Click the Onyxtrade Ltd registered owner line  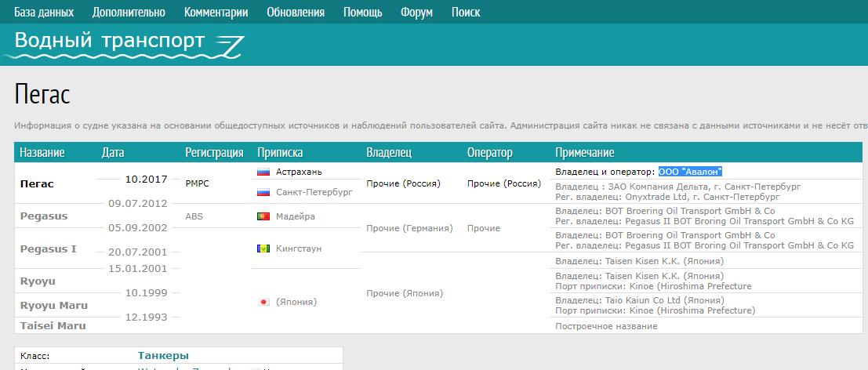point(667,197)
